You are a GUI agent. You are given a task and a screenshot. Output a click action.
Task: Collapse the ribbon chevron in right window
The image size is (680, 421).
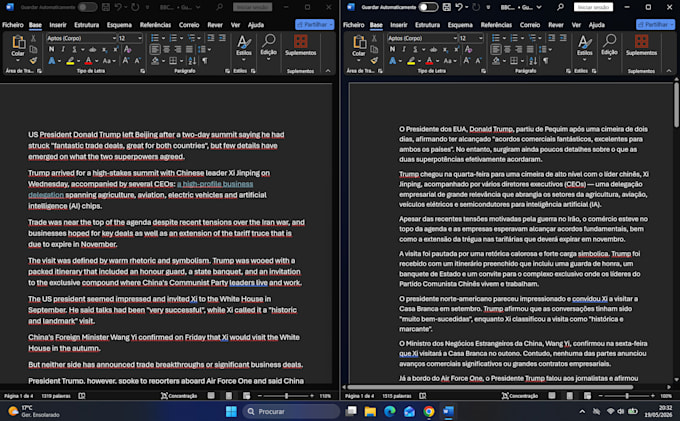[x=669, y=71]
